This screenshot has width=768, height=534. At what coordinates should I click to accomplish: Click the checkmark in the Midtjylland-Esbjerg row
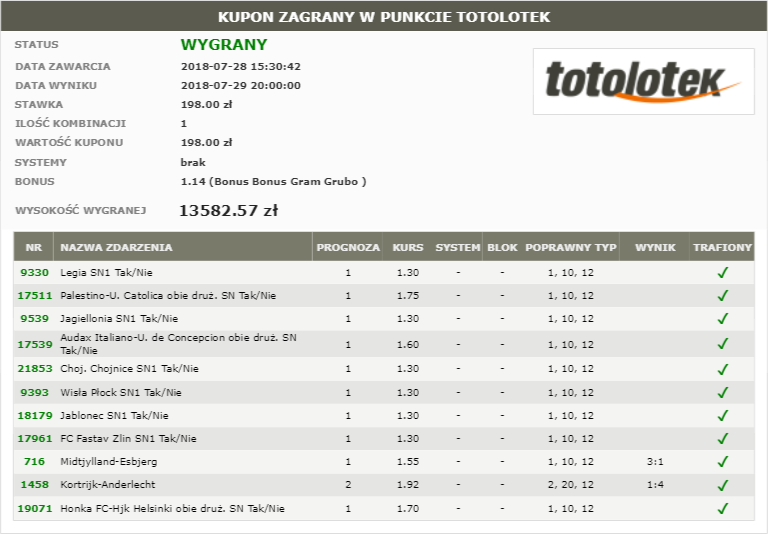tap(722, 461)
